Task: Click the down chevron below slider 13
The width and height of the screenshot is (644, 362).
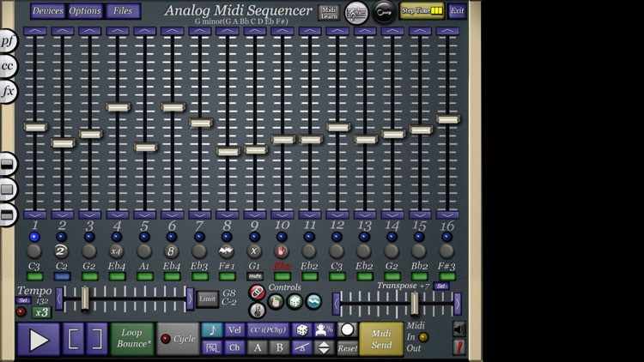Action: tap(365, 214)
